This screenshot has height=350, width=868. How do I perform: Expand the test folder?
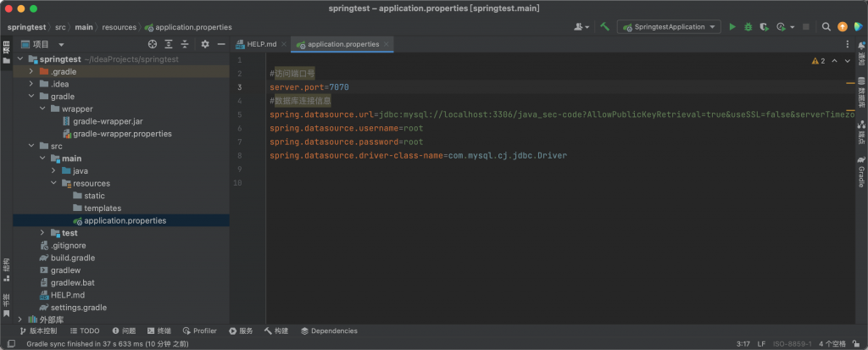click(42, 233)
